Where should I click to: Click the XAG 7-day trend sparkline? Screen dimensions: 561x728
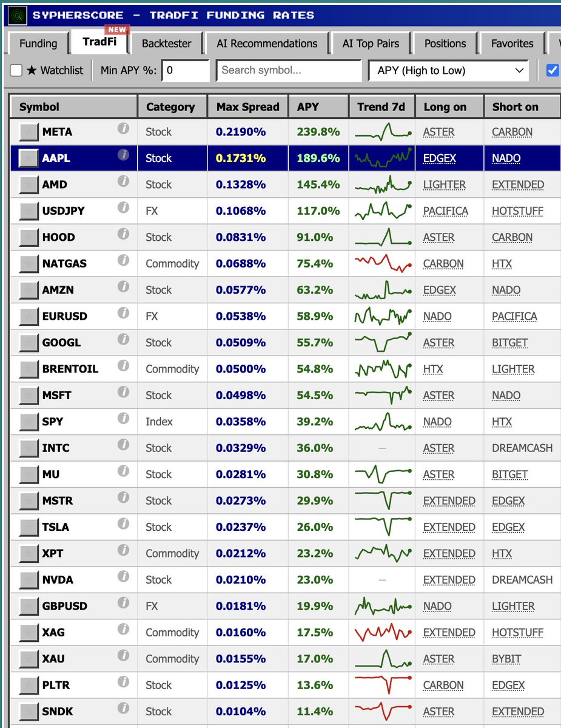383,632
